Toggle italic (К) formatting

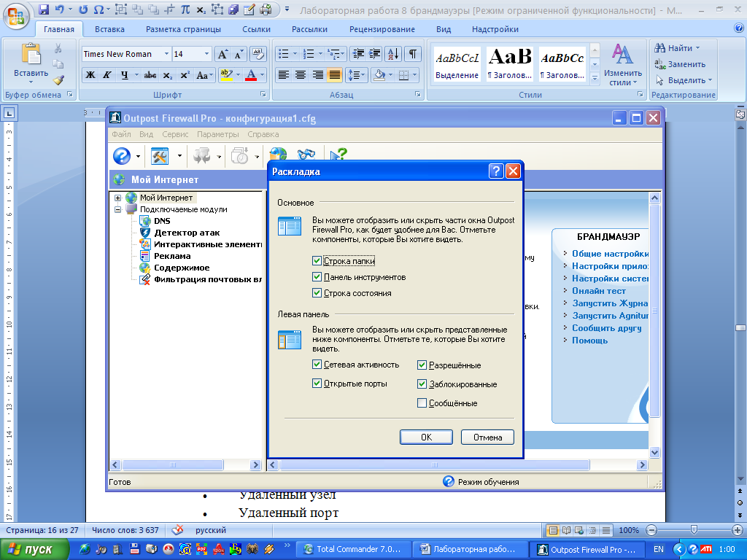point(107,75)
